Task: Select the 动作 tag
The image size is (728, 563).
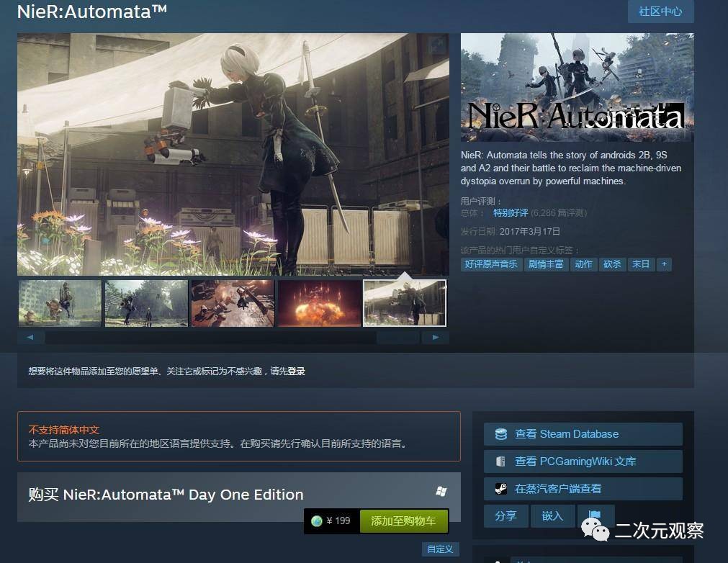Action: tap(583, 264)
